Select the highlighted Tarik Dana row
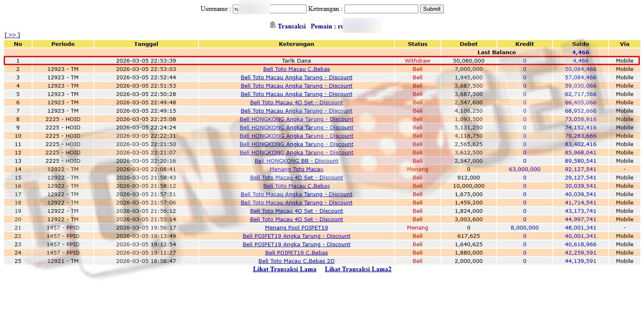The height and width of the screenshot is (318, 644). (296, 61)
